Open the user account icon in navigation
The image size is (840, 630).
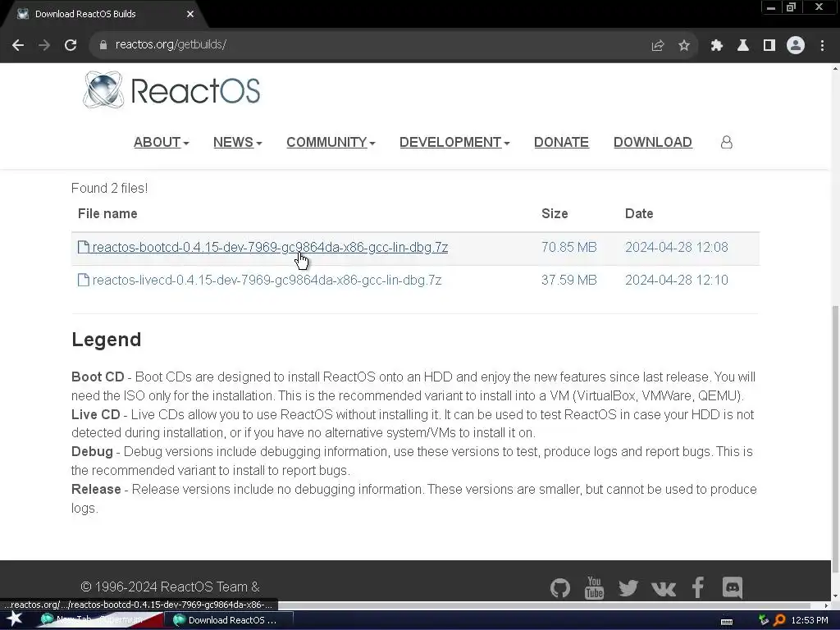coord(727,142)
